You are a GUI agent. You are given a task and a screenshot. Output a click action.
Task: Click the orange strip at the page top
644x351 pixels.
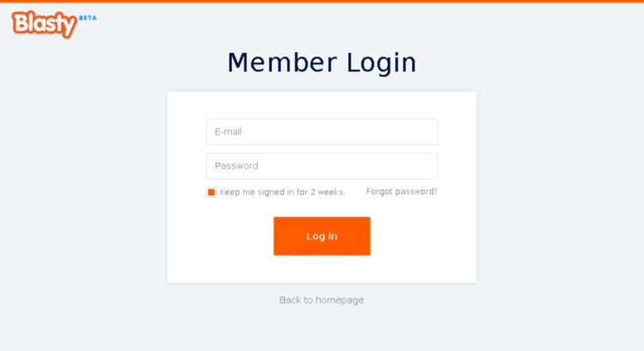pyautogui.click(x=322, y=1)
